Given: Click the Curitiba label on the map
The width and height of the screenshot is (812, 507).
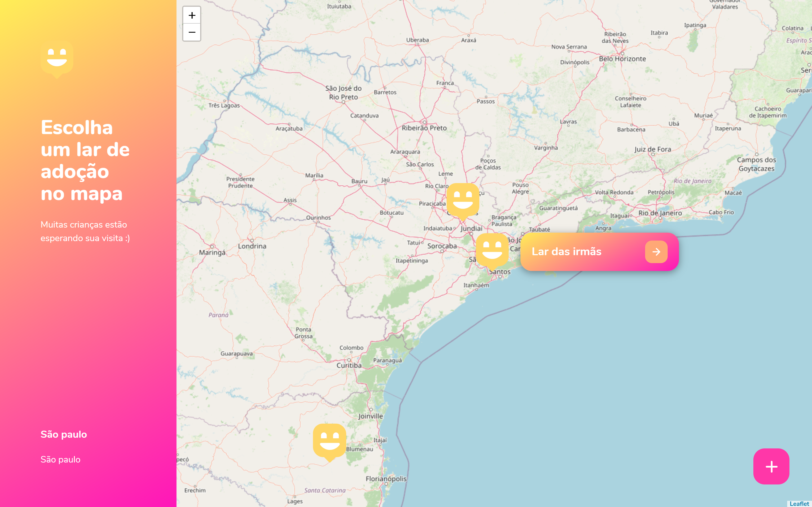Looking at the screenshot, I should point(349,365).
